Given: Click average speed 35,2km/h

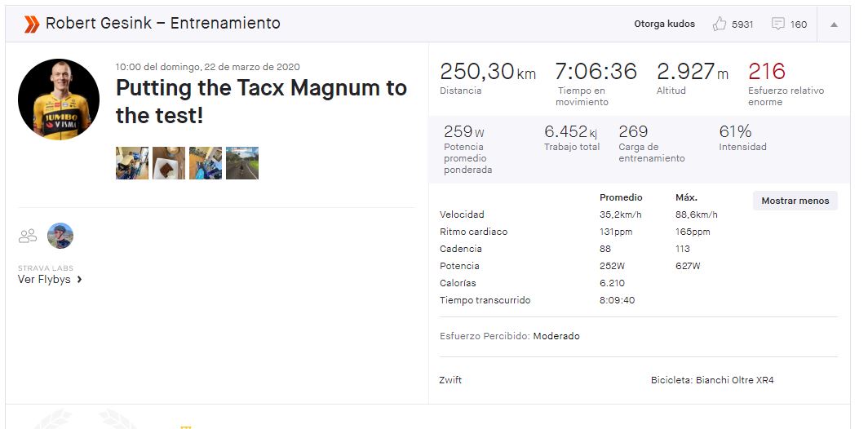Looking at the screenshot, I should click(621, 214).
